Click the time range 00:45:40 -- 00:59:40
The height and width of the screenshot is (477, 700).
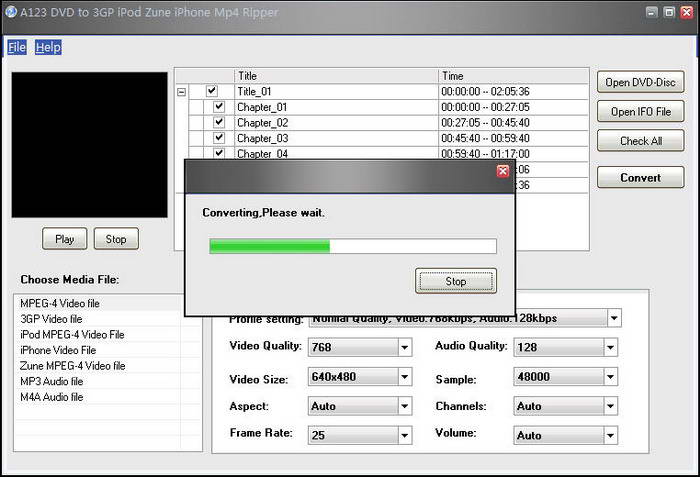pyautogui.click(x=485, y=138)
